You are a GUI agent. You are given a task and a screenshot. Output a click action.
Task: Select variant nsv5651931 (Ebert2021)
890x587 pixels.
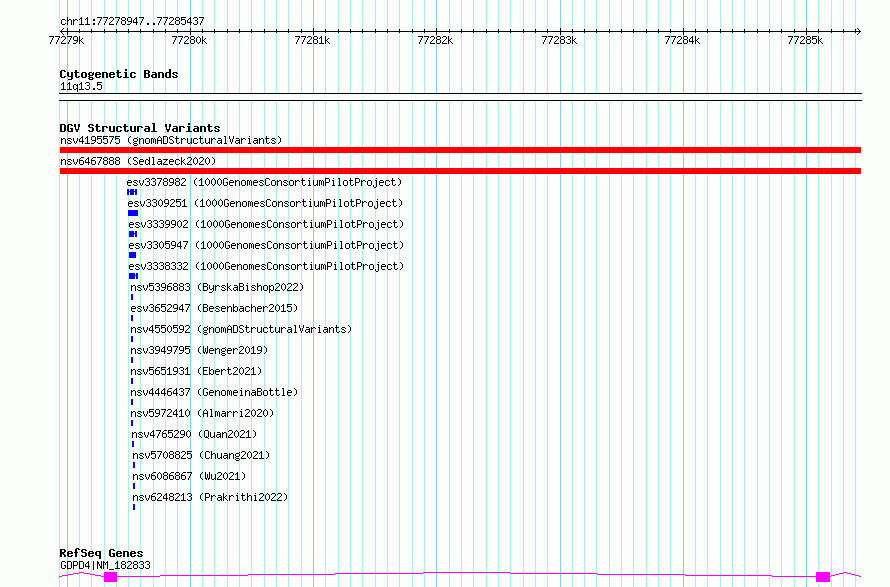196,371
